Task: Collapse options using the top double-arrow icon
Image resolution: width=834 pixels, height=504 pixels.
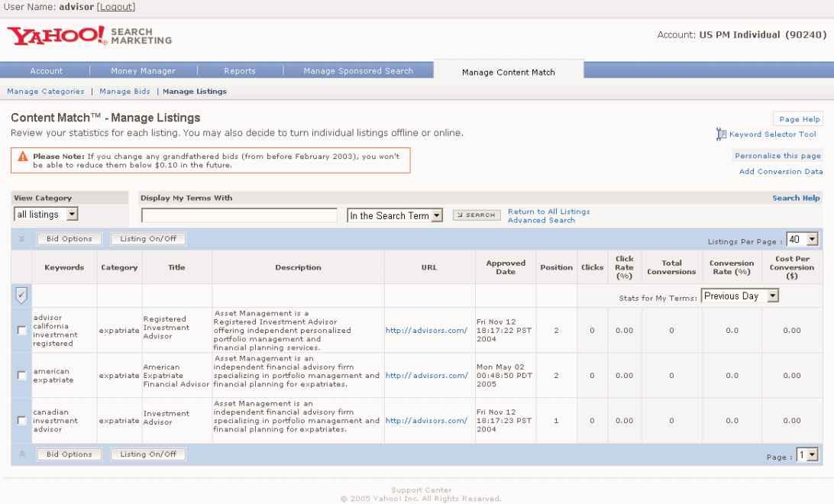Action: point(21,239)
